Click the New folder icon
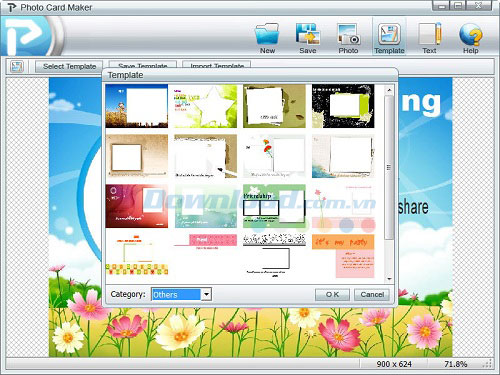 (267, 34)
